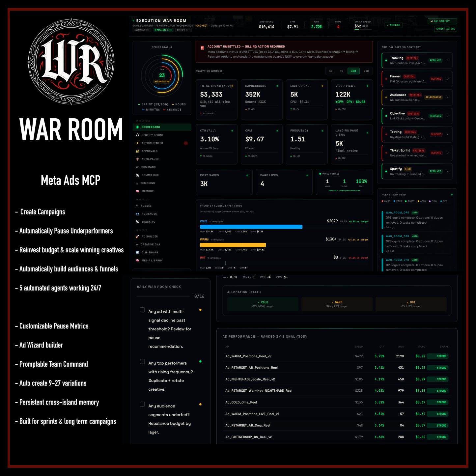Click the WARM spend funnel bar

pos(233,245)
